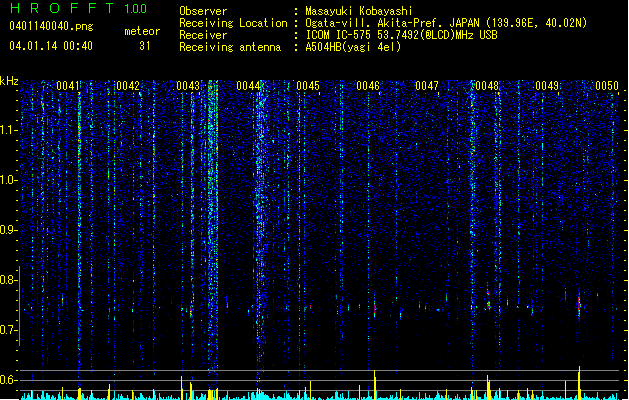Click the 0.6 kHz axis tick label
Image resolution: width=629 pixels, height=400 pixels.
tap(8, 380)
